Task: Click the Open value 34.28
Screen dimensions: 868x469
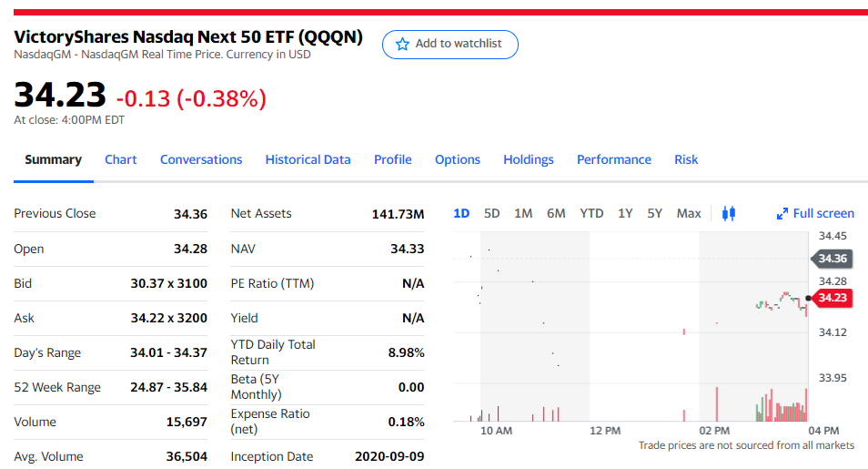Action: tap(190, 249)
